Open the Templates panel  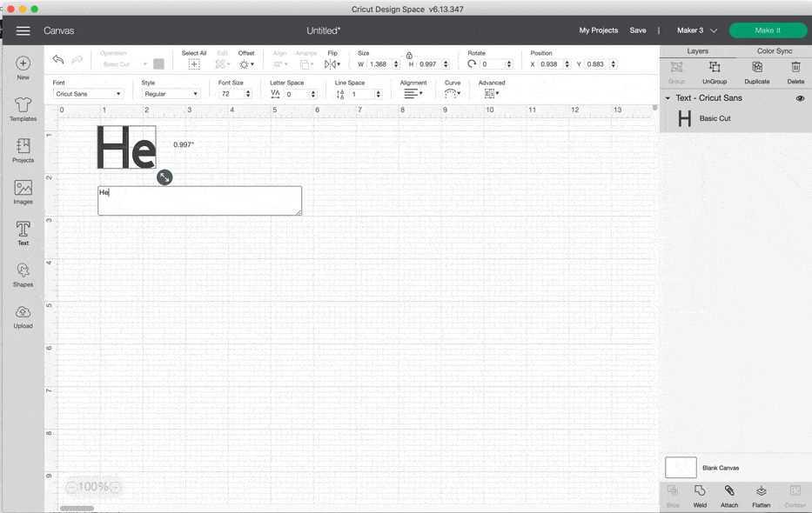click(x=23, y=109)
